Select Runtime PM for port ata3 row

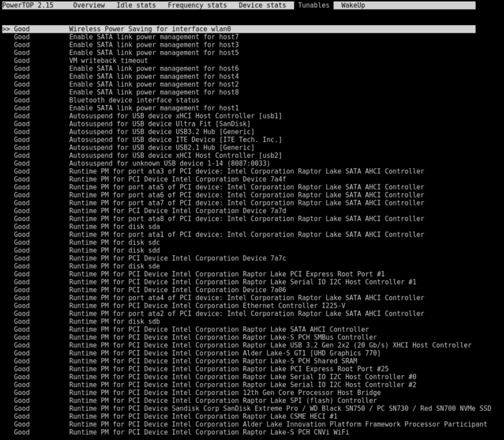coord(219,171)
